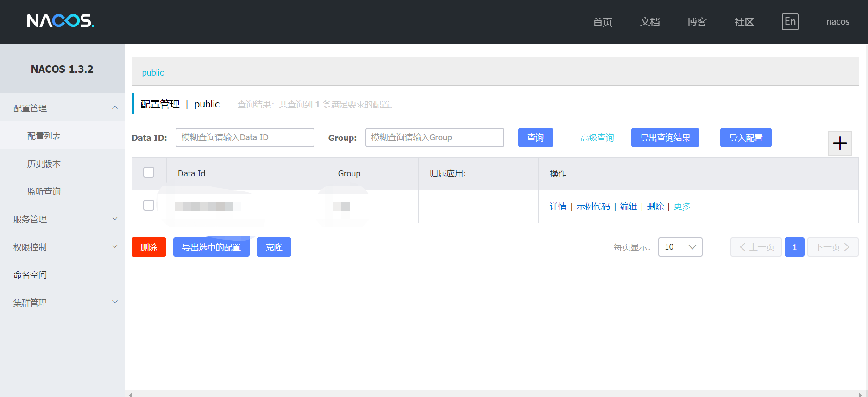Screen dimensions: 868x397
Task: Click 导出查询结果 button
Action: pyautogui.click(x=665, y=138)
